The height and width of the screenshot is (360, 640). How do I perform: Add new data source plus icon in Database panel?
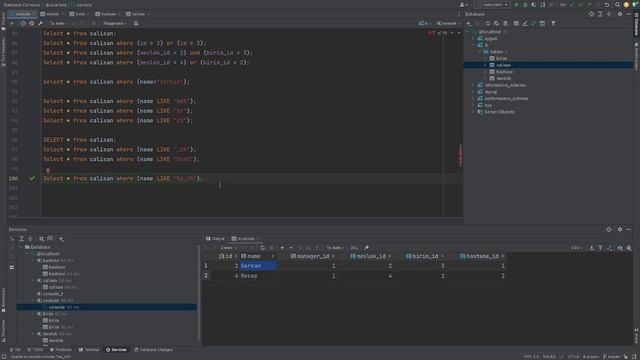469,24
